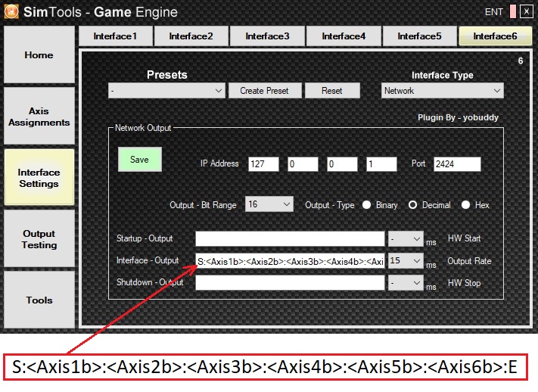Viewport: 538px width, 392px height.
Task: Click the ENT label in the title bar
Action: [x=494, y=12]
